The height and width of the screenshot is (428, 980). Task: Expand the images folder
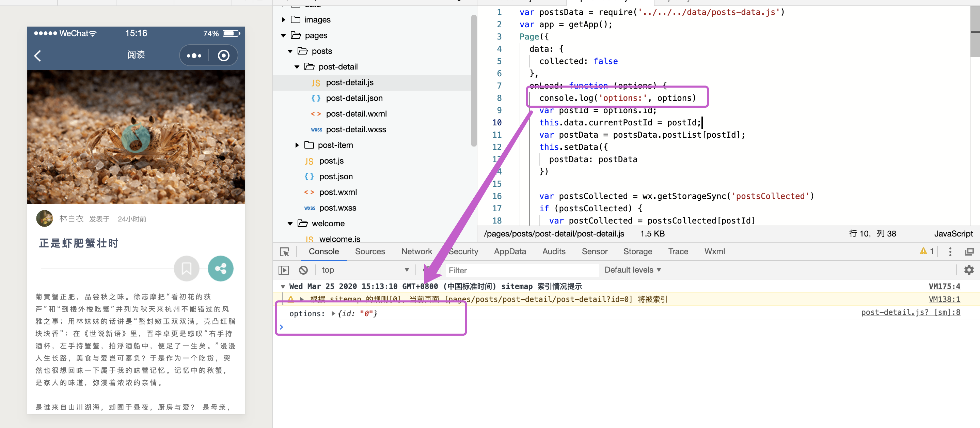pos(283,20)
